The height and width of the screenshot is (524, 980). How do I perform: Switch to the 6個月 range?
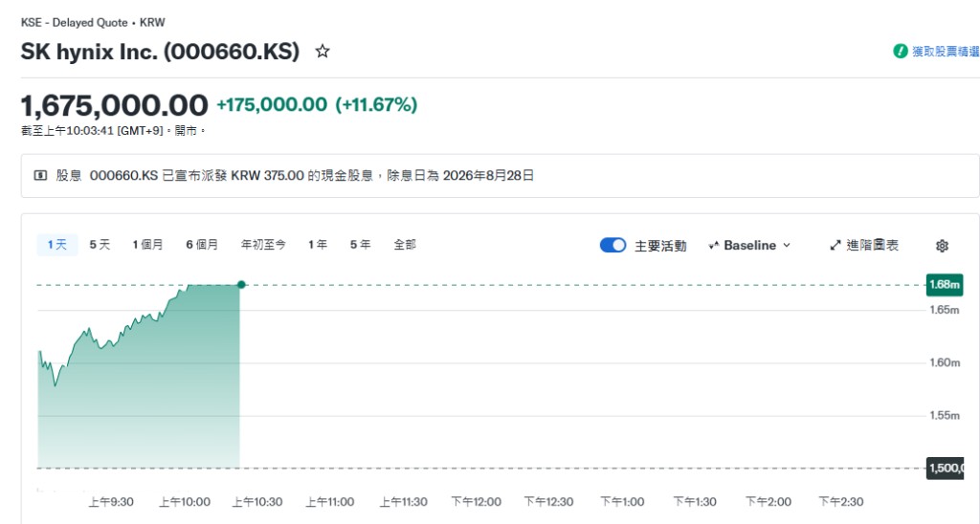point(202,245)
